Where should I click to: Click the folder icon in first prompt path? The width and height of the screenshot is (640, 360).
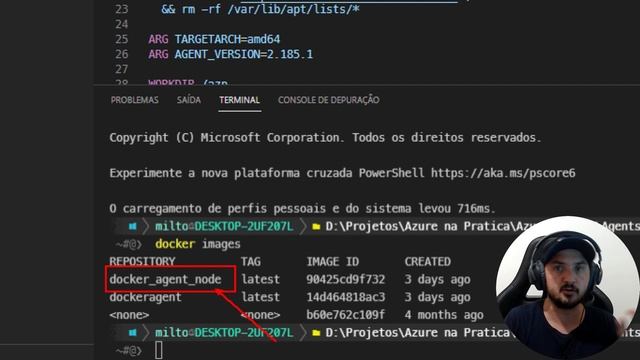click(x=316, y=227)
